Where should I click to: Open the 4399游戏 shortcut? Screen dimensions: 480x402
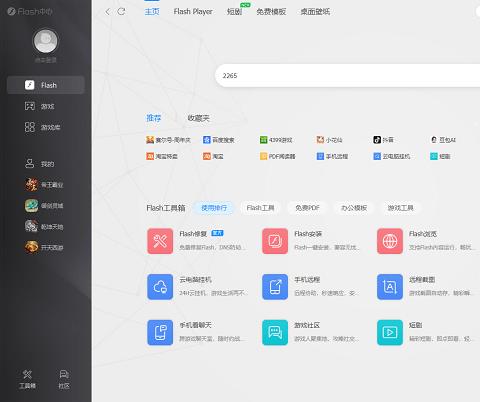pos(276,140)
